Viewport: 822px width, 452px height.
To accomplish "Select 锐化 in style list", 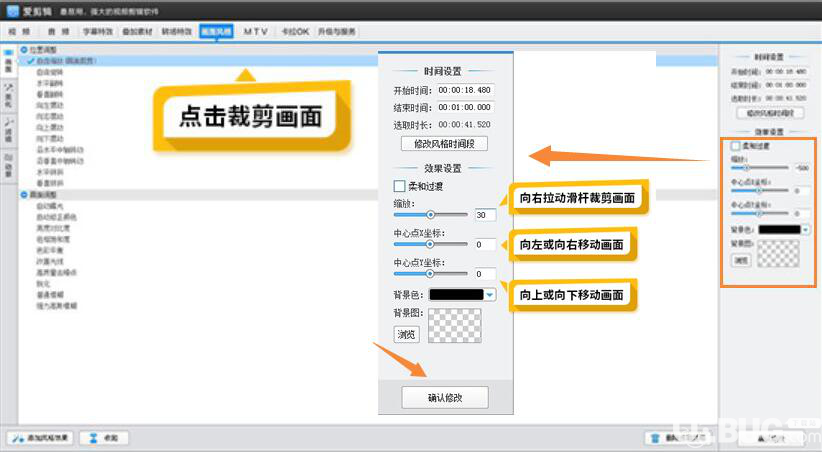I will [x=43, y=284].
